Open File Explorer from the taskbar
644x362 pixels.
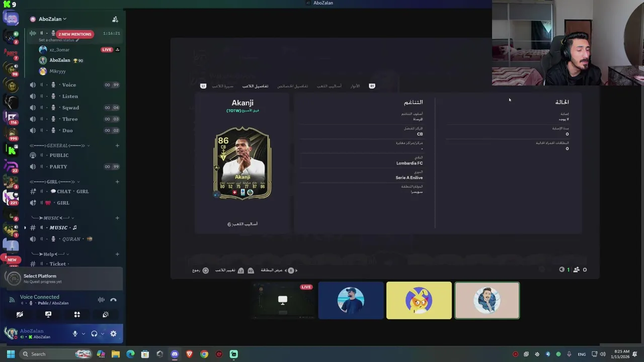(x=116, y=354)
